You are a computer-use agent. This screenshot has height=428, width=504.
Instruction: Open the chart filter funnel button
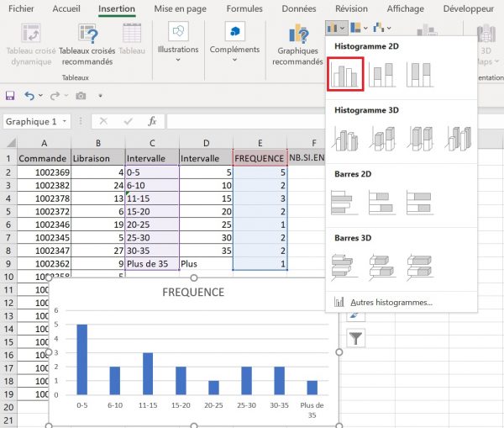tap(354, 338)
